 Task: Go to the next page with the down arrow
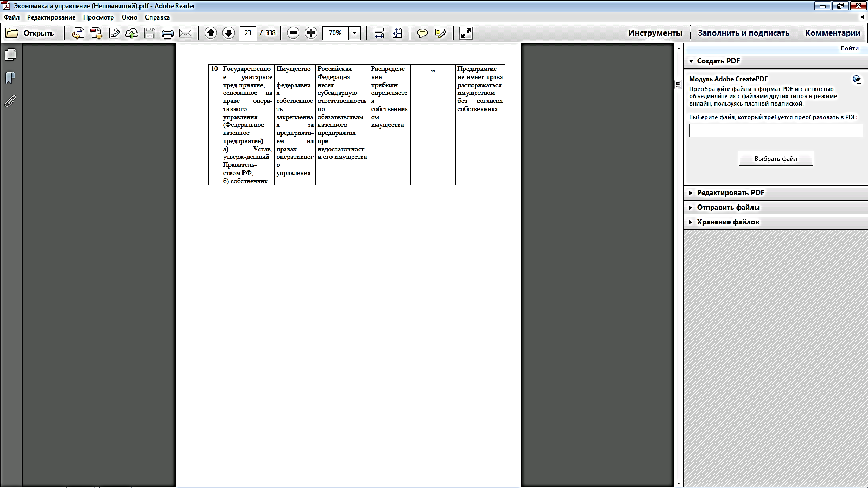pos(228,33)
